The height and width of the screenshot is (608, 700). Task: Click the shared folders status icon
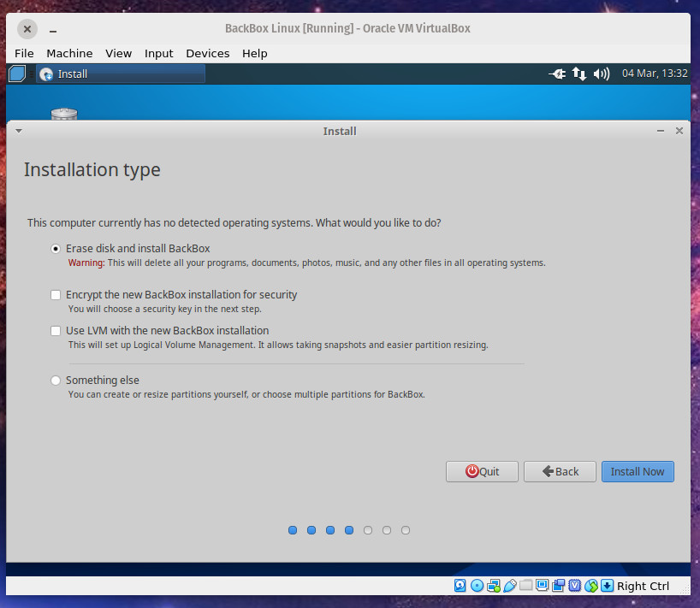click(526, 586)
